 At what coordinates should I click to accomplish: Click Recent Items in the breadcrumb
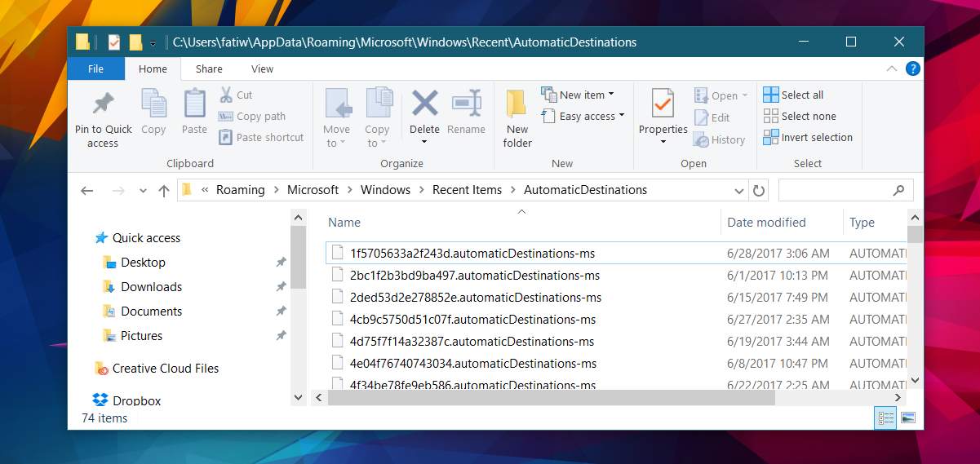[467, 190]
